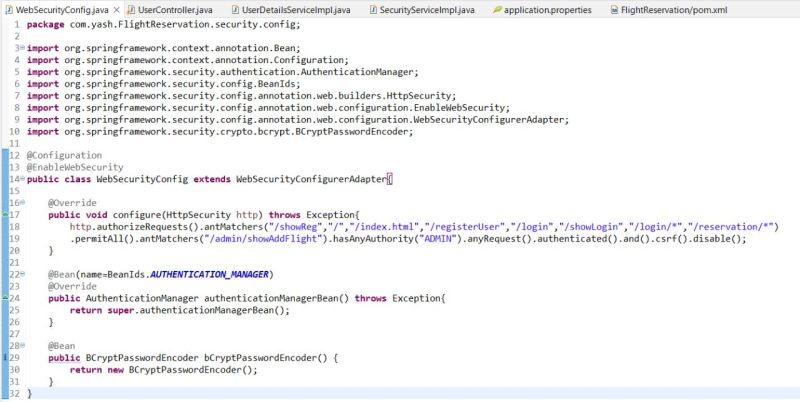Click the package declaration on line 1
The width and height of the screenshot is (800, 402).
pos(164,24)
